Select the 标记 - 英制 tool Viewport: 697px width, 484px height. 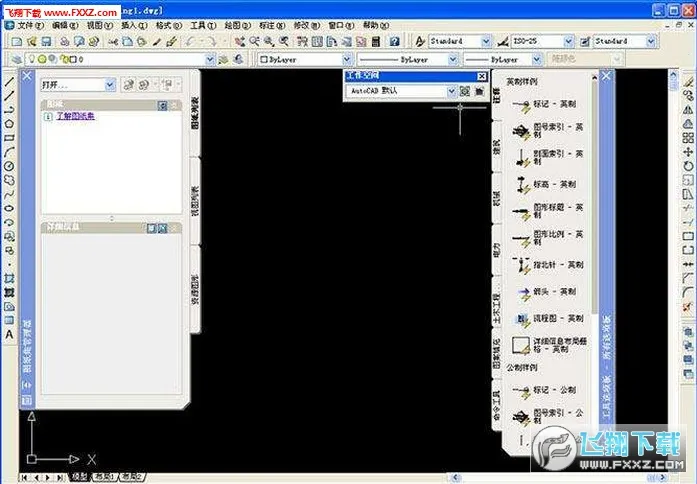tap(545, 105)
